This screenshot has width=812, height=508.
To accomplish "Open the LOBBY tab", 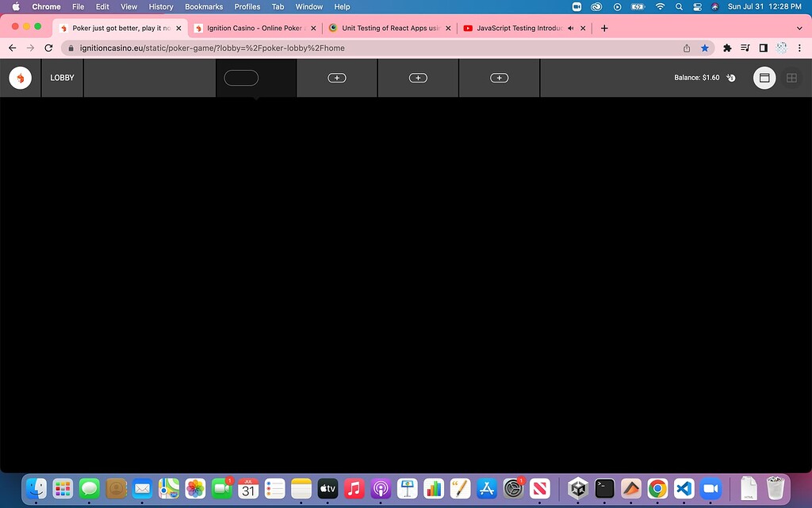I will (62, 78).
